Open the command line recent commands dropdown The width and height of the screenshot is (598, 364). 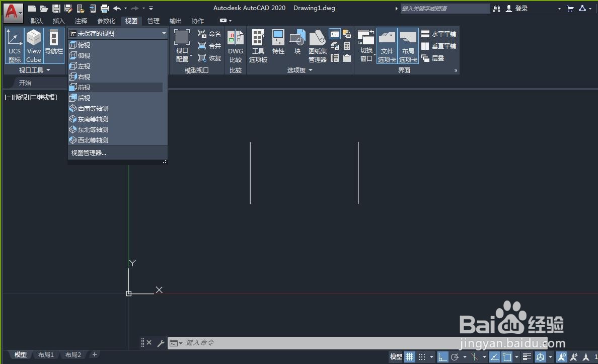tap(180, 343)
